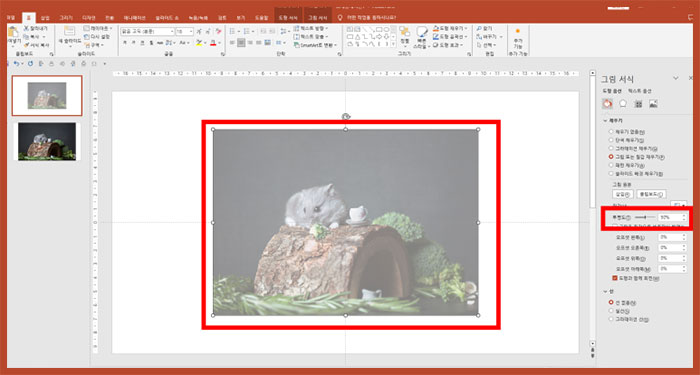
Task: Click the Replace (바꾸기) button
Action: 488,37
